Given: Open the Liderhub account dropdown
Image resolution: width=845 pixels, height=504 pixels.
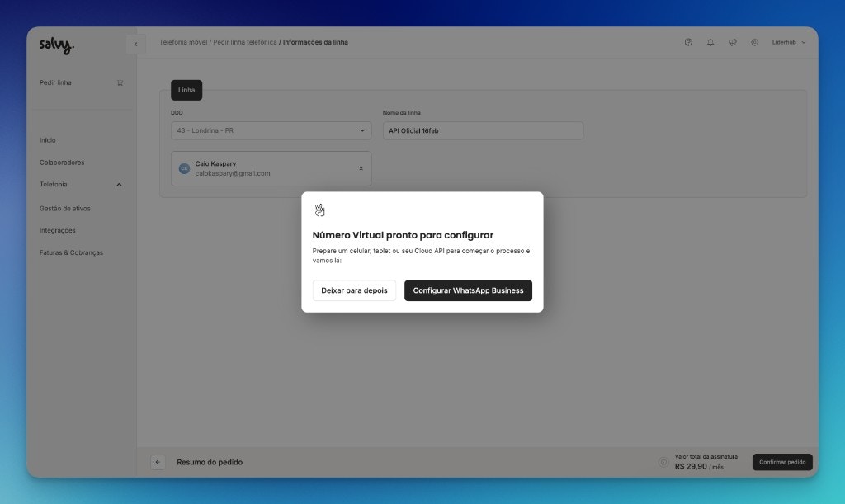Looking at the screenshot, I should (788, 42).
